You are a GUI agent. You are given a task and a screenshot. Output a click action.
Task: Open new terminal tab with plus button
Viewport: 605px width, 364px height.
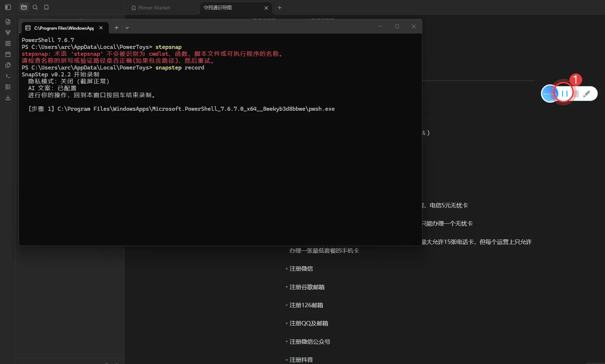point(116,28)
